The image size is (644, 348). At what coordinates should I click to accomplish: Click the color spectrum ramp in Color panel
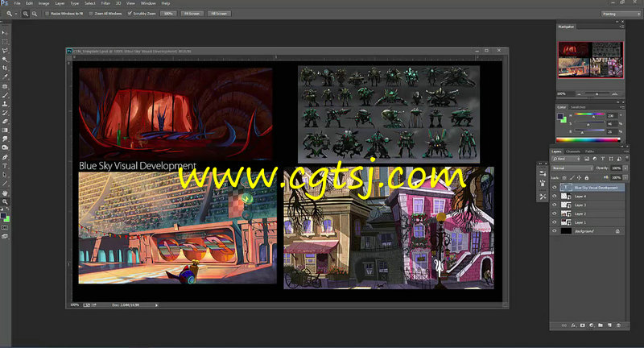coord(588,139)
